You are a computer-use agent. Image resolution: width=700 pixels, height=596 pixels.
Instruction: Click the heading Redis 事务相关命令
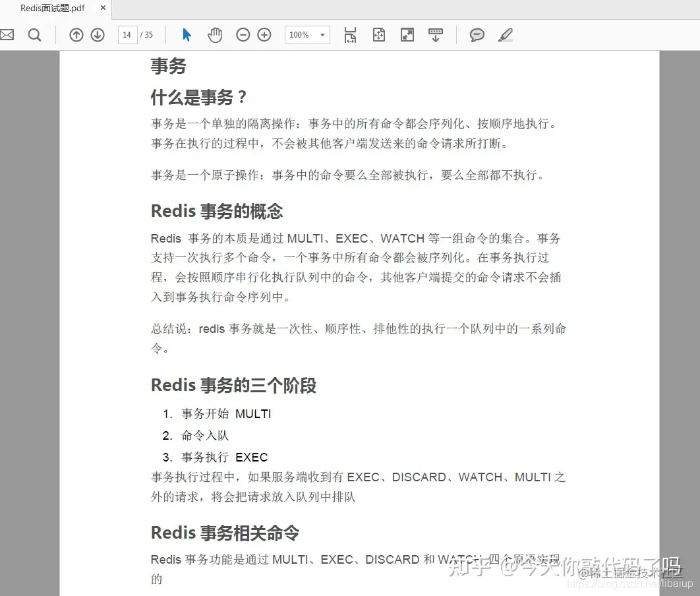point(225,533)
